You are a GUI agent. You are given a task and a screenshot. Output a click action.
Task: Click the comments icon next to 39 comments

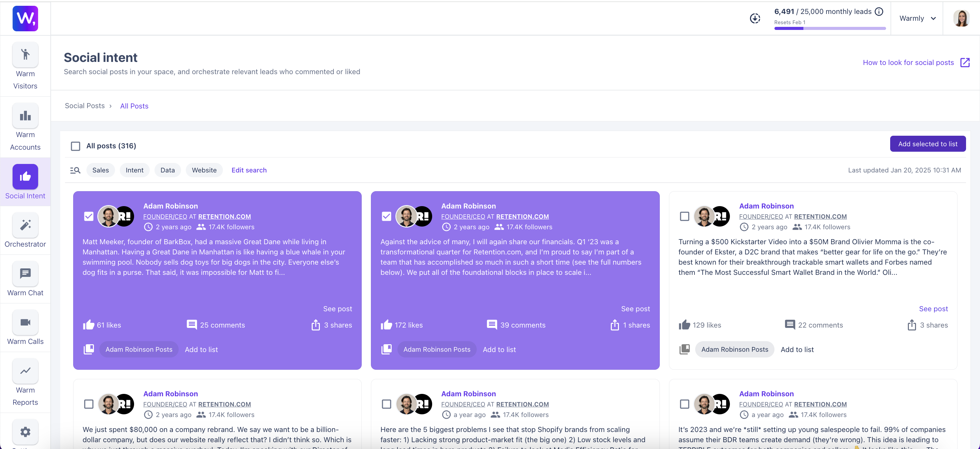(x=492, y=325)
